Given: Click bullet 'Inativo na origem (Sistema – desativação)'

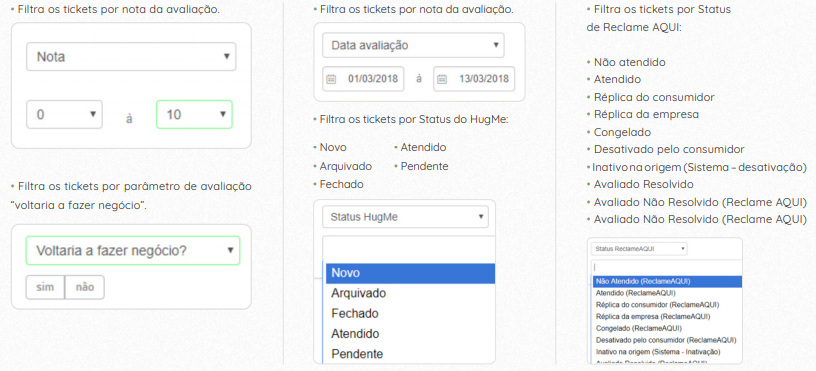Looking at the screenshot, I should coord(699,167).
